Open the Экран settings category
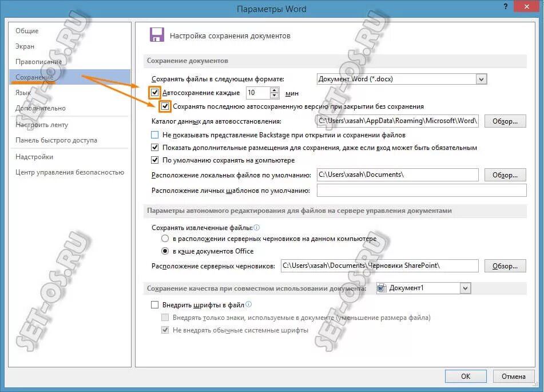The image size is (544, 392). pos(69,46)
